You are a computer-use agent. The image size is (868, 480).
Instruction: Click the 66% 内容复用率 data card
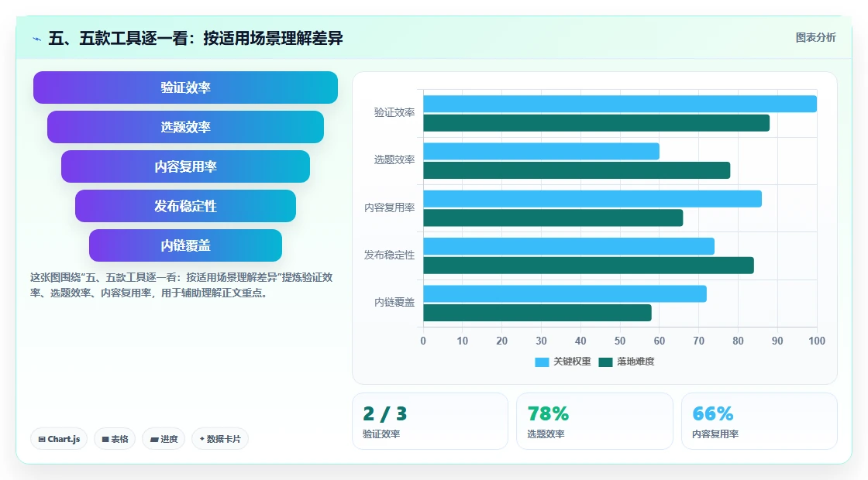click(x=759, y=421)
